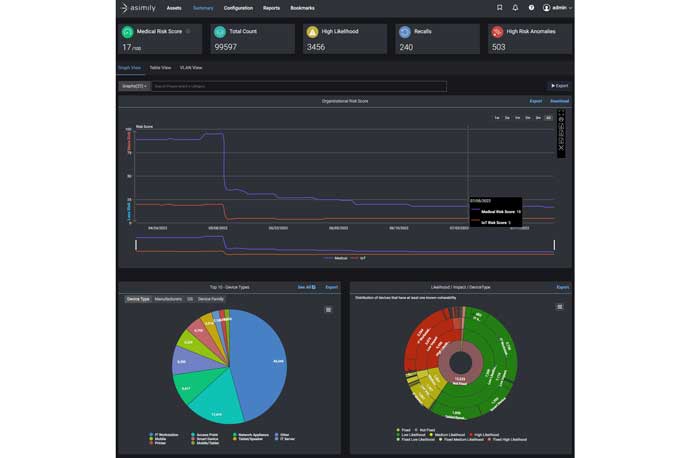
Task: Switch to the Table View tab
Action: click(160, 68)
